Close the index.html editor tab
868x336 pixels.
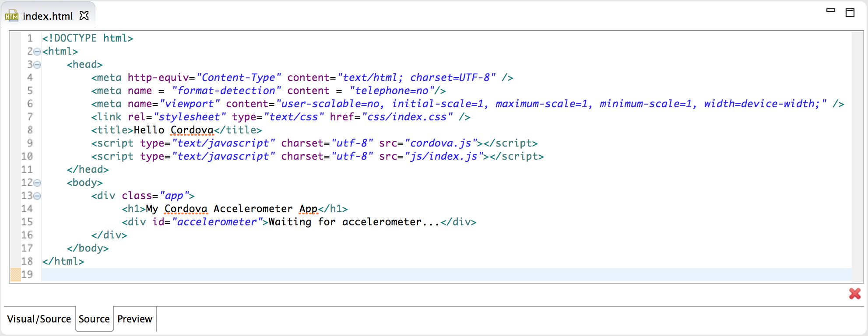84,16
